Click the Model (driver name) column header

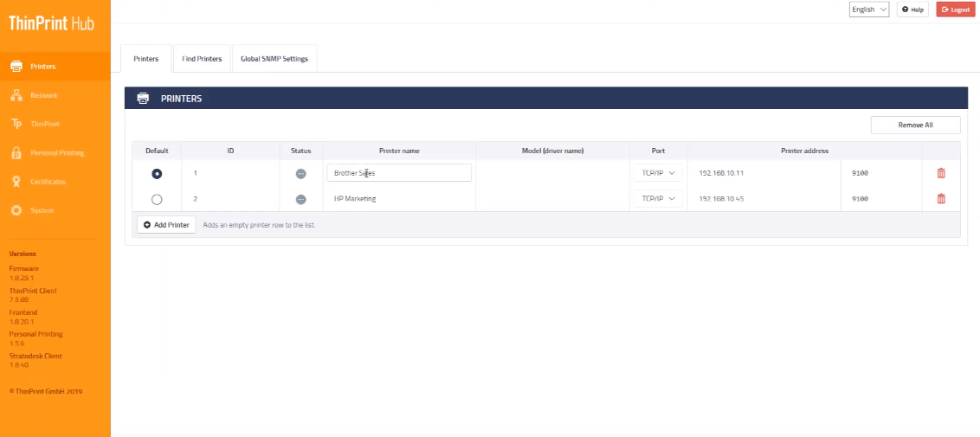pos(552,151)
